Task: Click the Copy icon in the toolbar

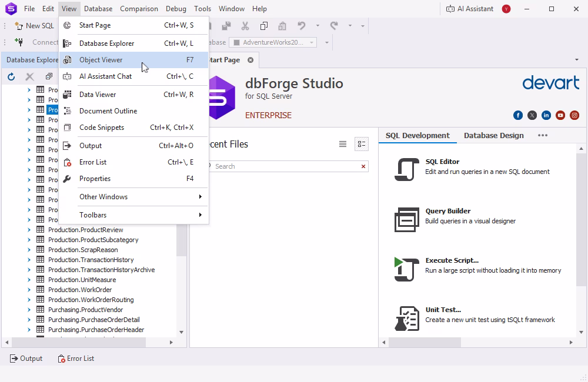Action: (265, 26)
